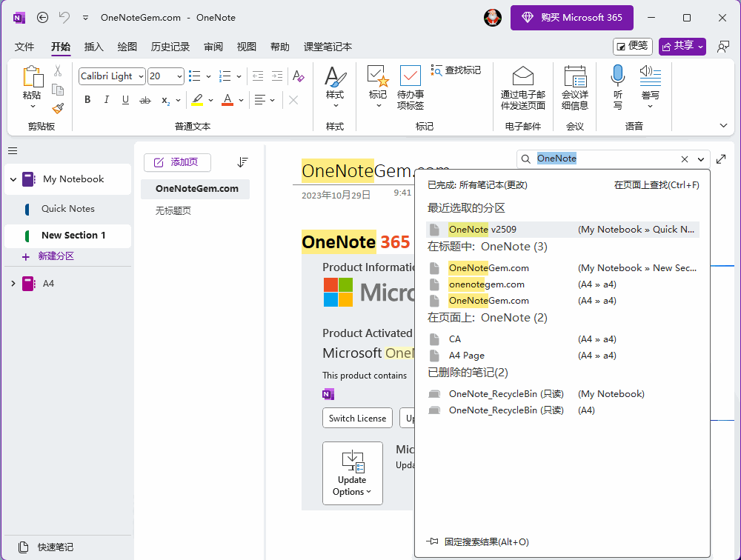Click the clear formatting icon
Viewport: 741px width, 560px height.
(298, 76)
